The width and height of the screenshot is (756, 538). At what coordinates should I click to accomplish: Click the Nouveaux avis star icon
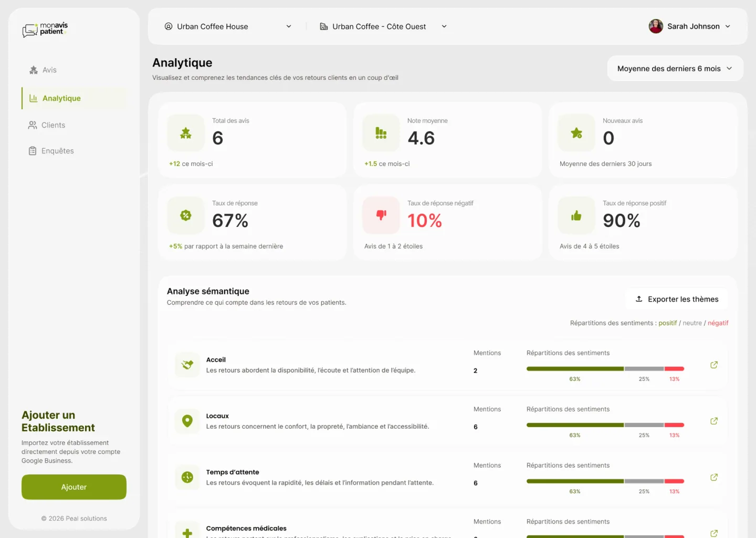coord(576,133)
